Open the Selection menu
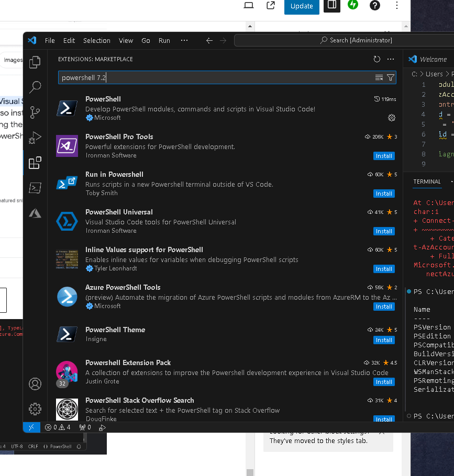This screenshot has height=476, width=454. pos(97,41)
